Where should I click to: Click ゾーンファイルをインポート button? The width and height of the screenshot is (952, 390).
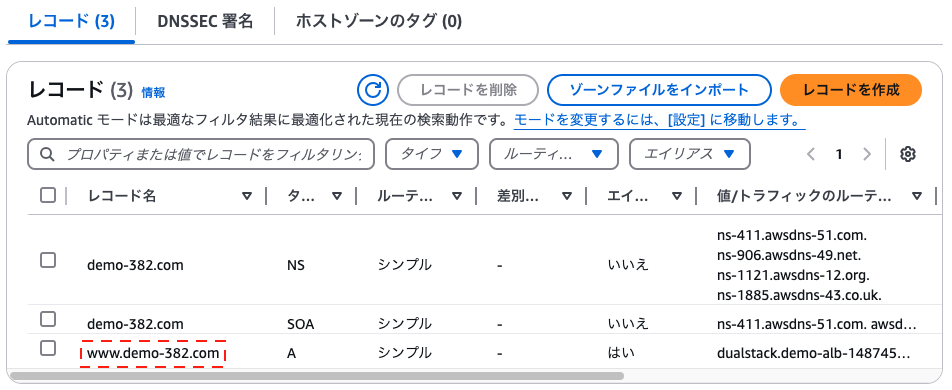point(659,91)
